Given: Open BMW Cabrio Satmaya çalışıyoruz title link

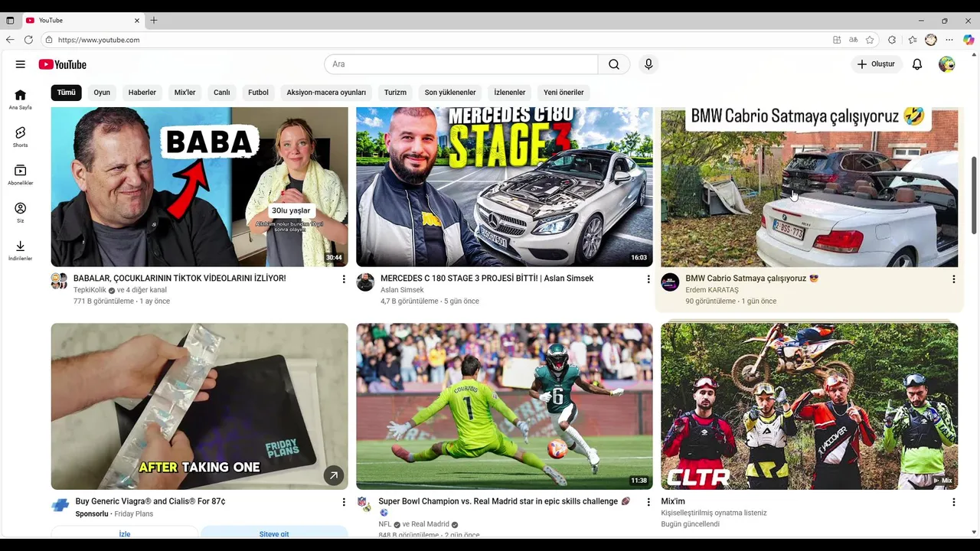Looking at the screenshot, I should pos(752,279).
